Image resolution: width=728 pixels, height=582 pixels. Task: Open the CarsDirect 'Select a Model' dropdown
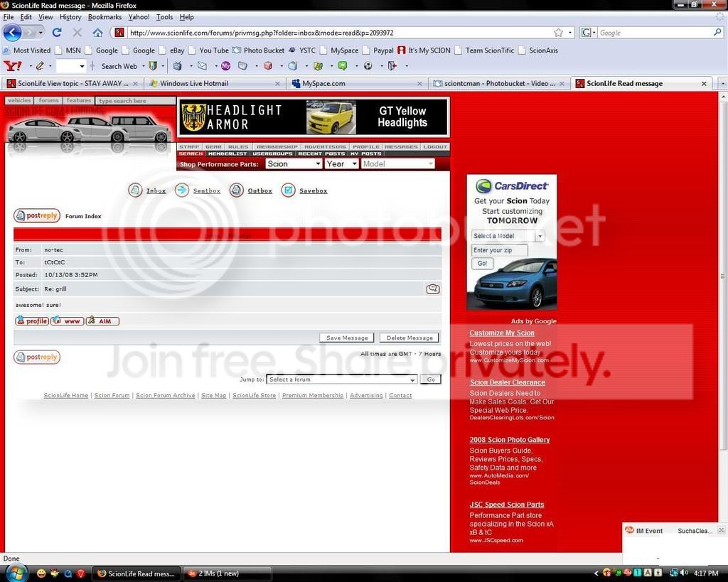tap(508, 236)
